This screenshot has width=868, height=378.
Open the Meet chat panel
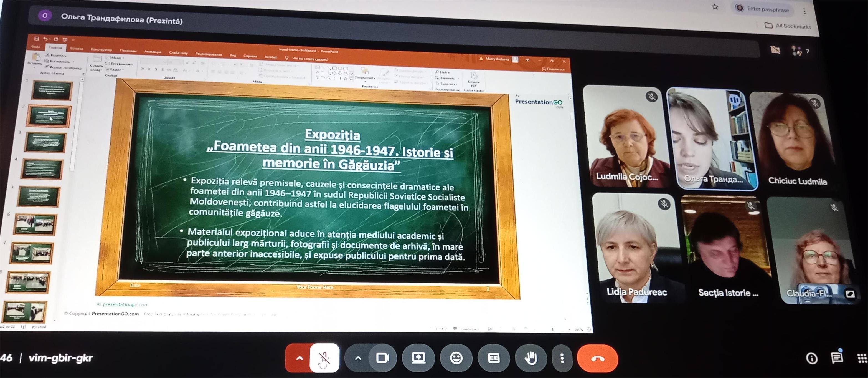(837, 357)
